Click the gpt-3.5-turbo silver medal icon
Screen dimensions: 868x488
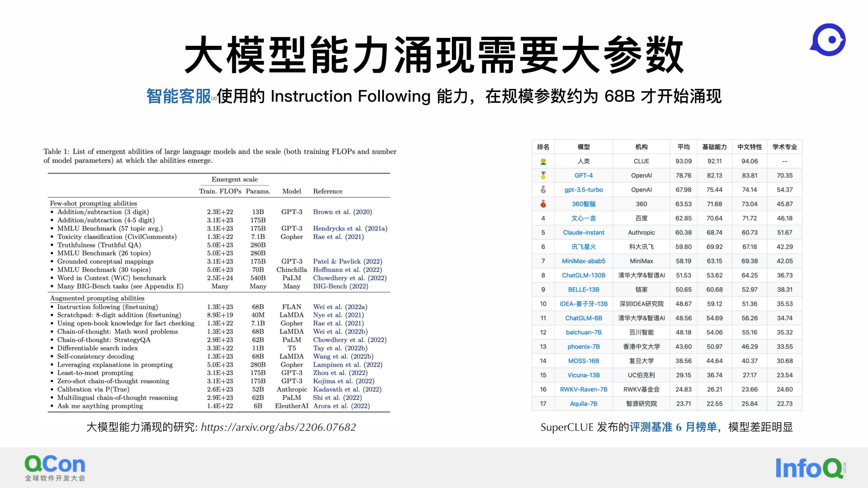543,190
